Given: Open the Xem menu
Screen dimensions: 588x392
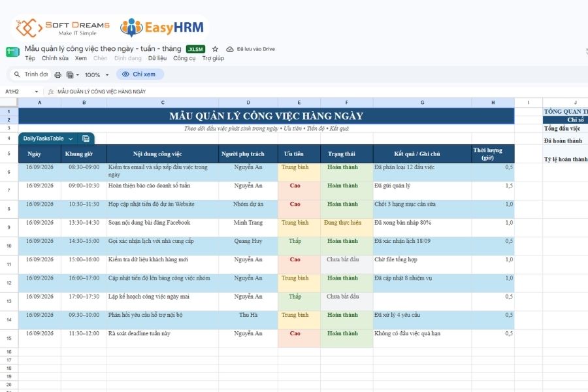Looking at the screenshot, I should coord(80,58).
